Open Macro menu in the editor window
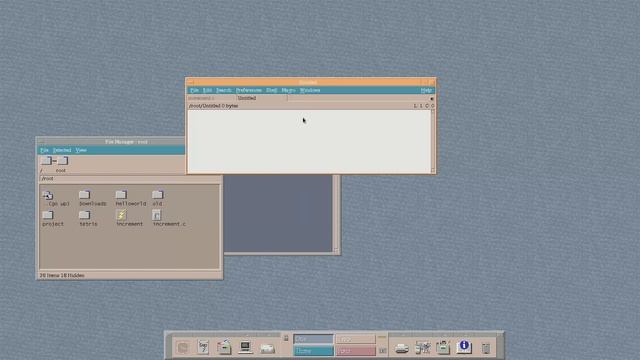The image size is (640, 360). [x=288, y=90]
